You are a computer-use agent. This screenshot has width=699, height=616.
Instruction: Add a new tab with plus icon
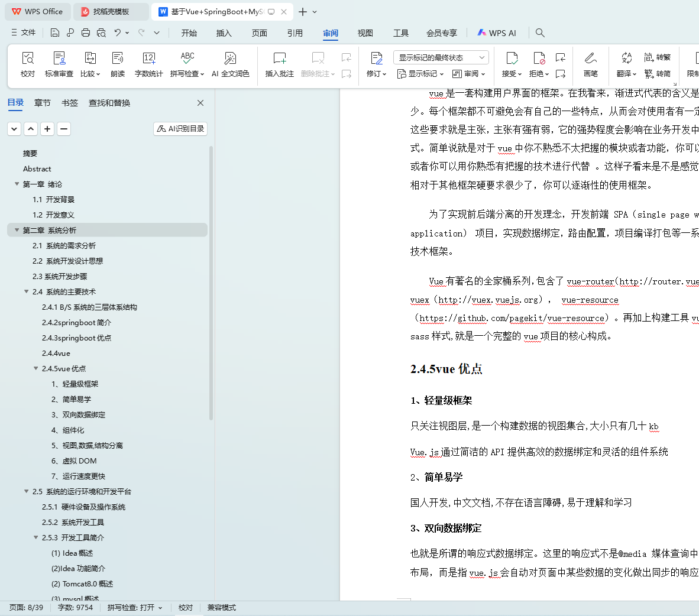pyautogui.click(x=303, y=12)
